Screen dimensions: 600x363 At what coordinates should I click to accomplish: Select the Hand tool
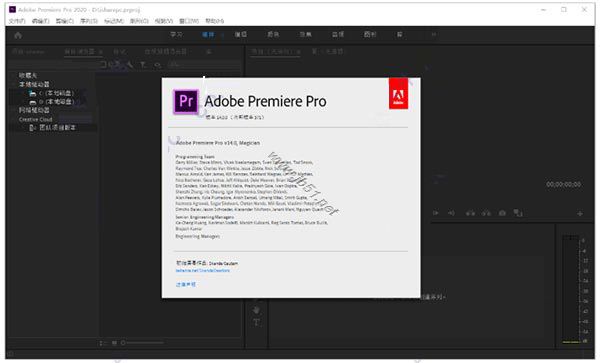(x=256, y=310)
